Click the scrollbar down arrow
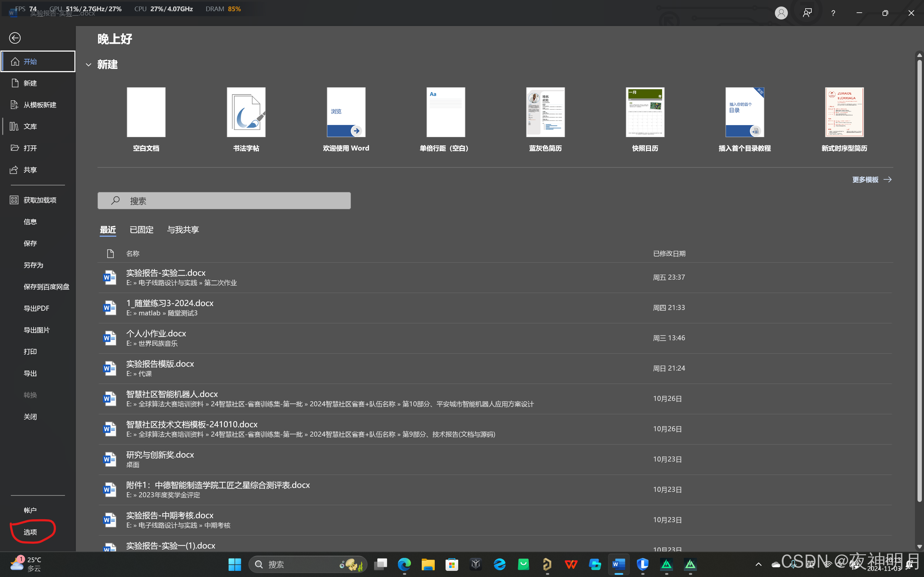Screen dimensions: 924x577 tap(919, 546)
